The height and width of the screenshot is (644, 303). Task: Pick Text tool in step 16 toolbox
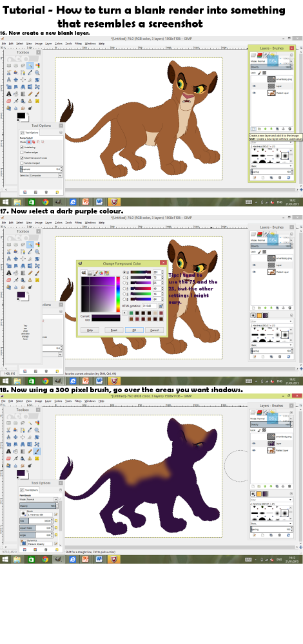[9, 93]
